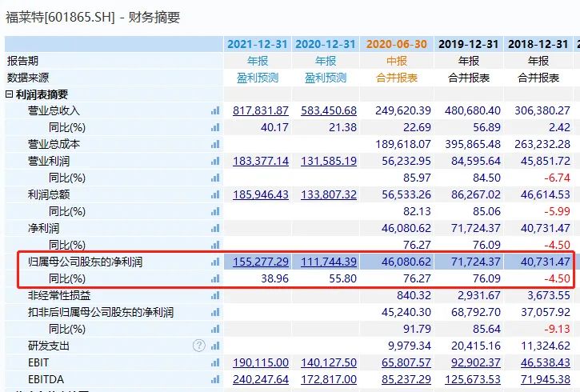Open chart icon for 营业总成本 row

(x=215, y=144)
